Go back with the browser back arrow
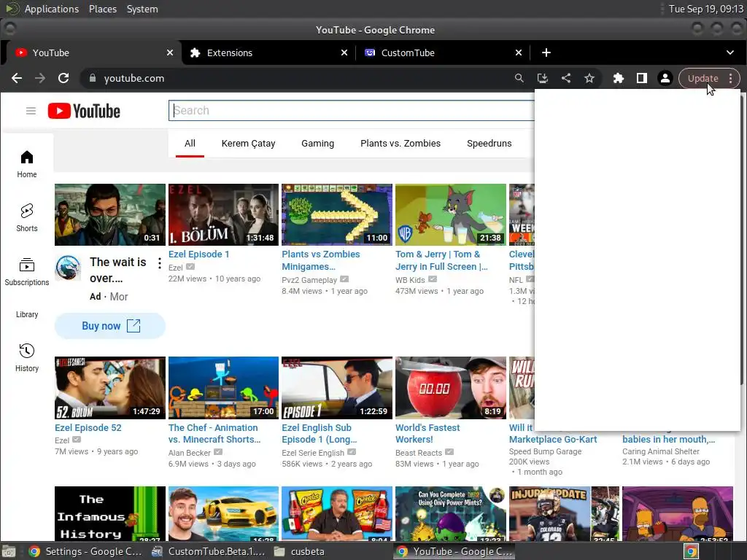747x560 pixels. [x=17, y=78]
